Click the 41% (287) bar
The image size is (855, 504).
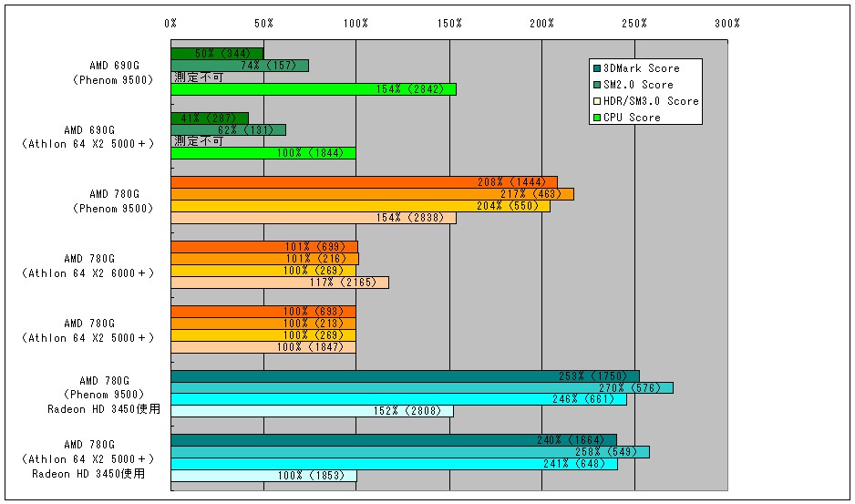pyautogui.click(x=210, y=118)
